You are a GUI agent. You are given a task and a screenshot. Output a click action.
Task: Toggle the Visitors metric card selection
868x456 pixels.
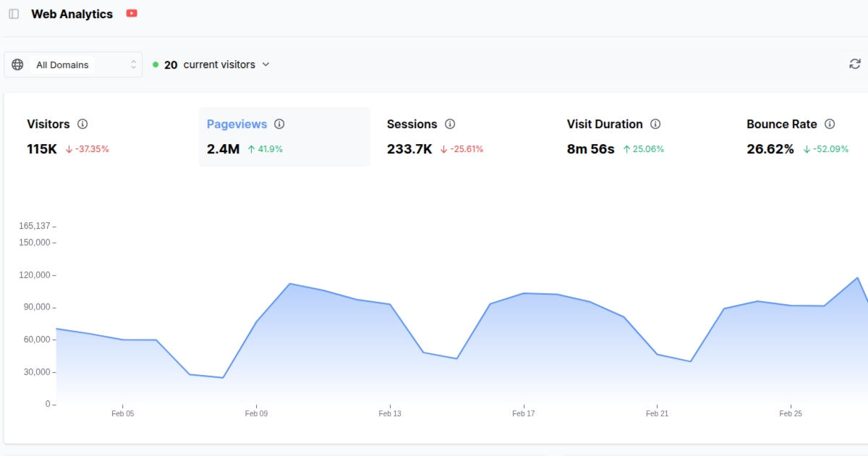coord(101,136)
